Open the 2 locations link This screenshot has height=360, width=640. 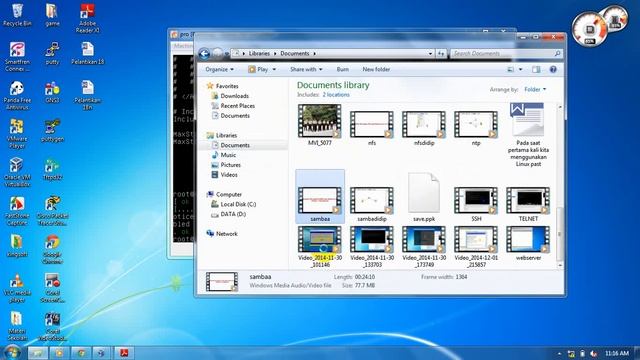click(x=336, y=95)
